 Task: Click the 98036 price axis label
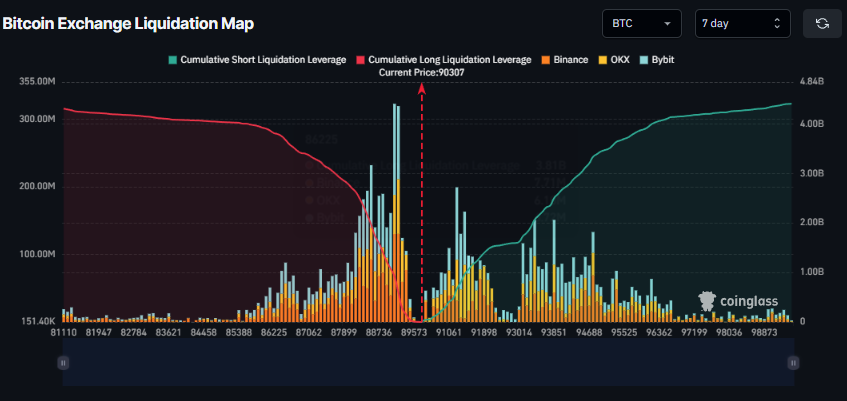pyautogui.click(x=728, y=332)
